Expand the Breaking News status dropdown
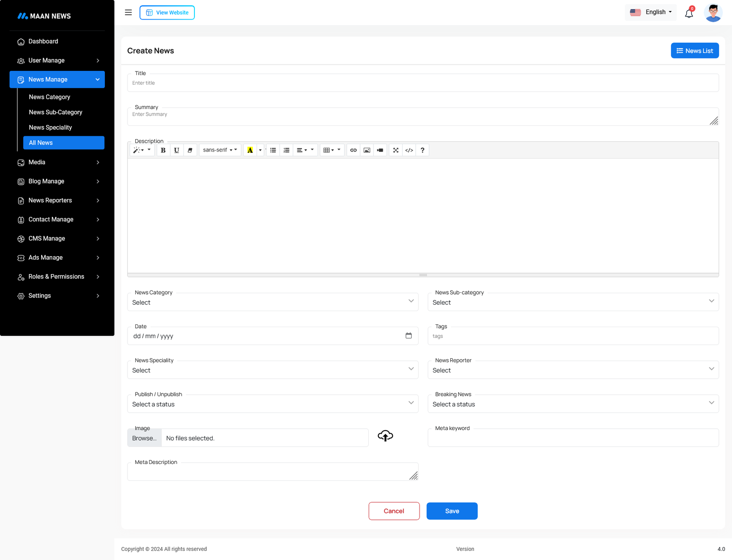The image size is (732, 560). pos(573,404)
